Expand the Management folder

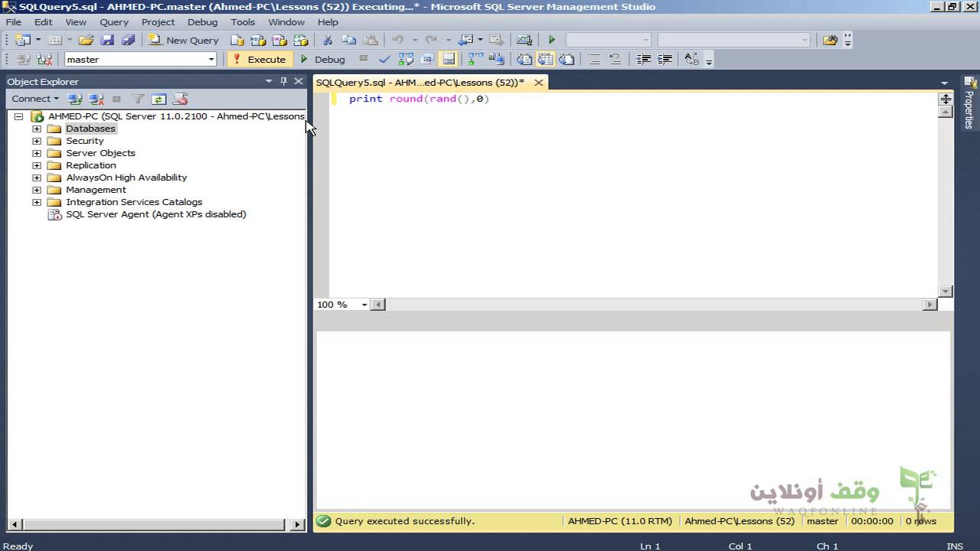click(x=36, y=190)
